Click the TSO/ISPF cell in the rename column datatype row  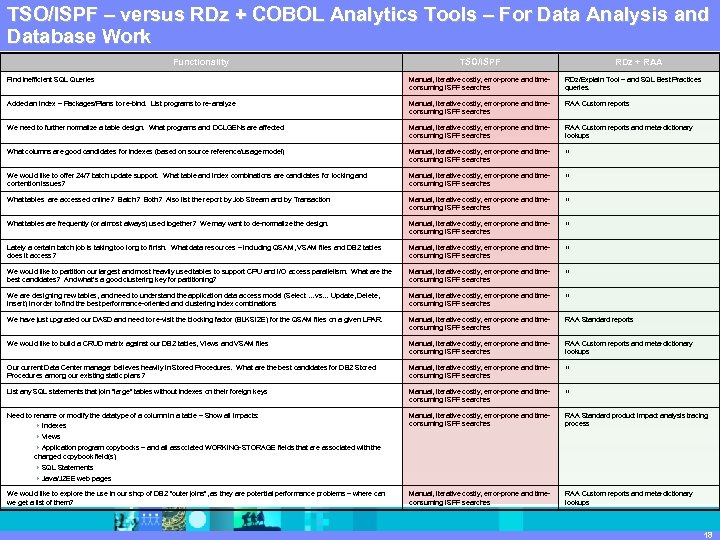[480, 446]
